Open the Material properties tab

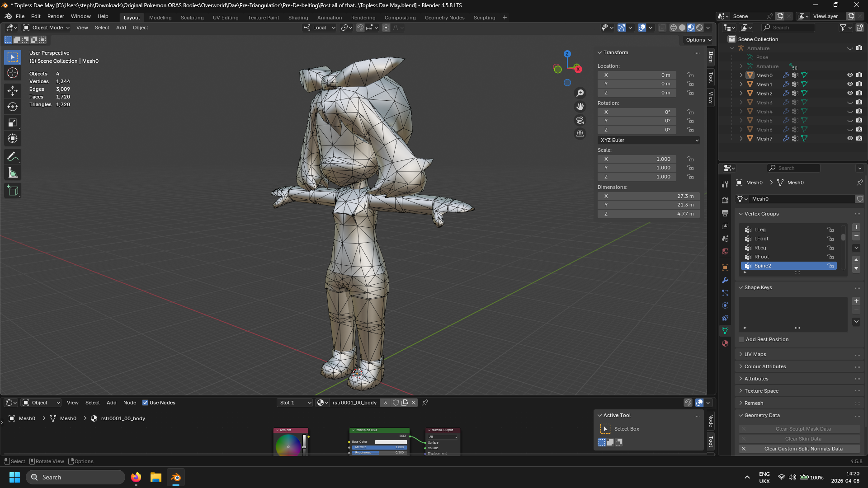pyautogui.click(x=725, y=343)
